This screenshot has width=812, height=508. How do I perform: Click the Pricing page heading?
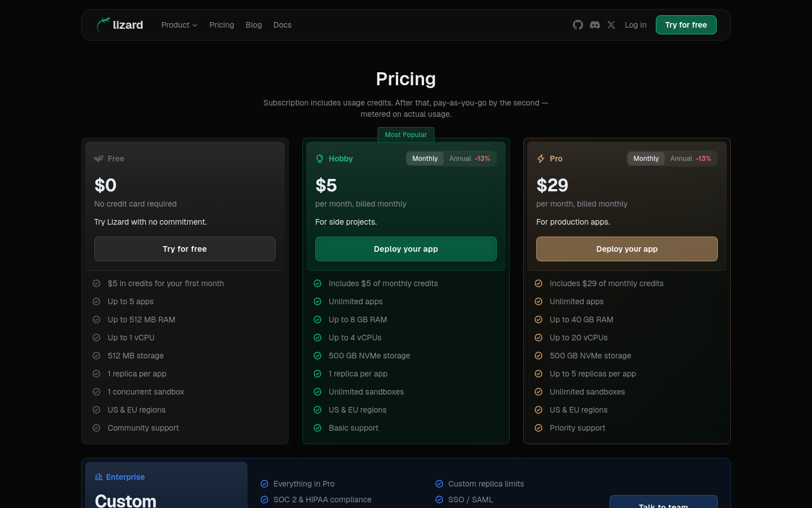406,79
